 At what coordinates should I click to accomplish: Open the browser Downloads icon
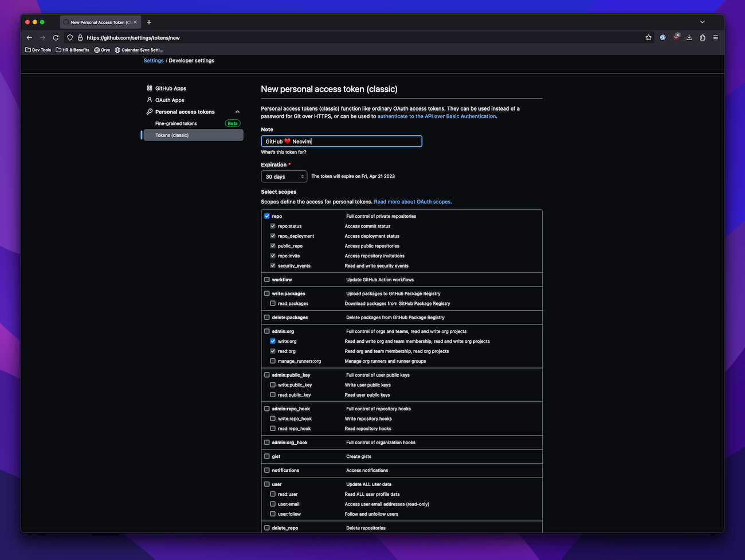[689, 37]
